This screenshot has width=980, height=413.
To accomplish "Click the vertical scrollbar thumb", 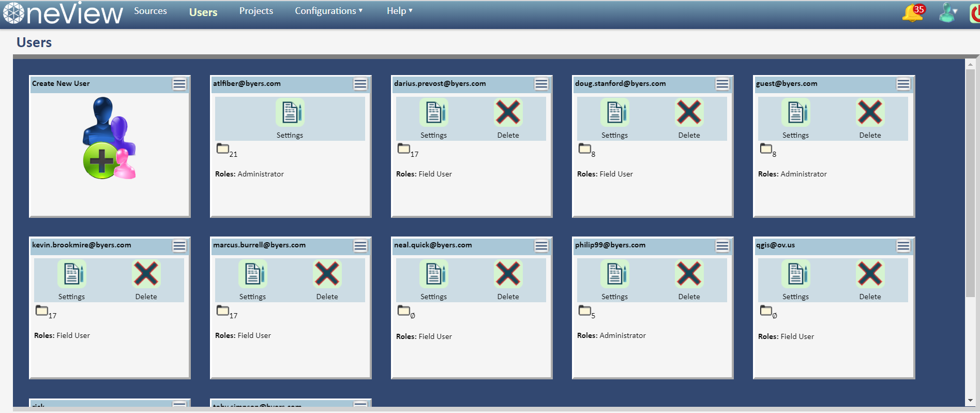I will point(970,183).
